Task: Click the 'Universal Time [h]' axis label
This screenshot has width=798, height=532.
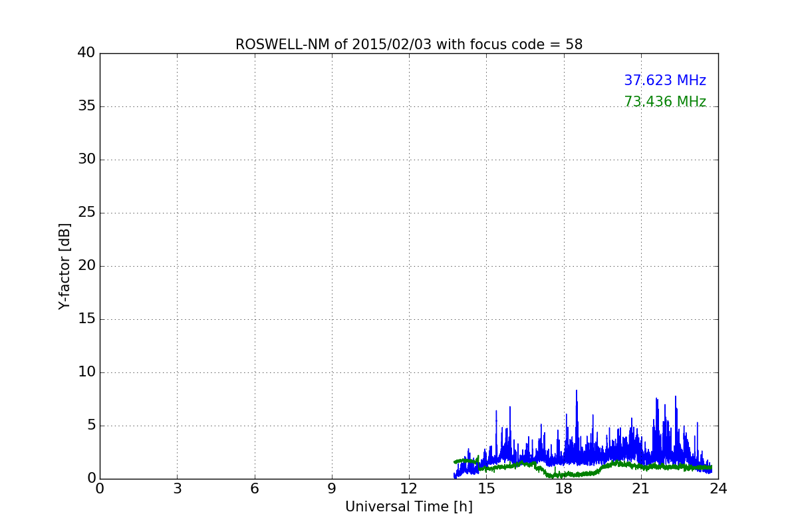Action: (x=409, y=507)
